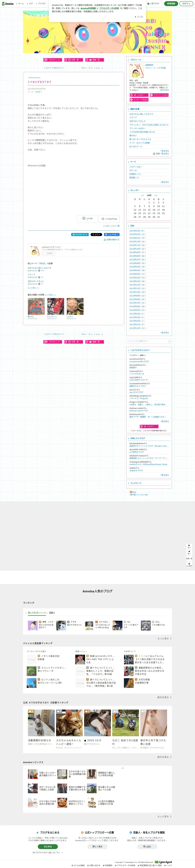Open the 2015年03月 ( 8 ) archive
This screenshot has width=195, height=868.
coord(137,231)
